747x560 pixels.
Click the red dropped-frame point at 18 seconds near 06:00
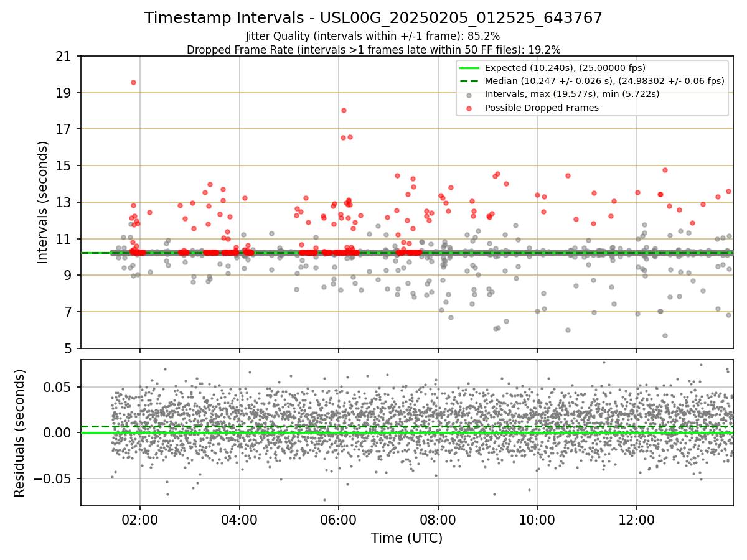[x=344, y=110]
